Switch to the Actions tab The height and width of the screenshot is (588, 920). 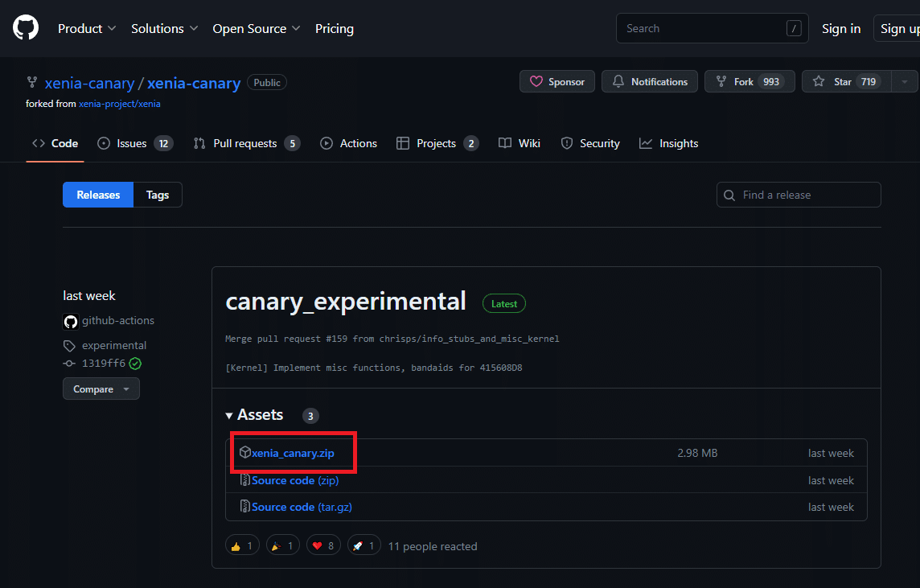(348, 143)
